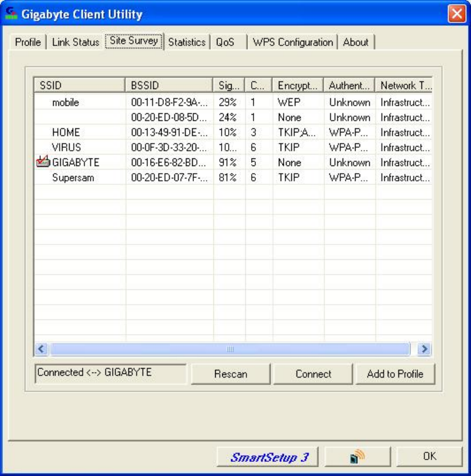
Task: Rescan for wireless networks
Action: 230,373
